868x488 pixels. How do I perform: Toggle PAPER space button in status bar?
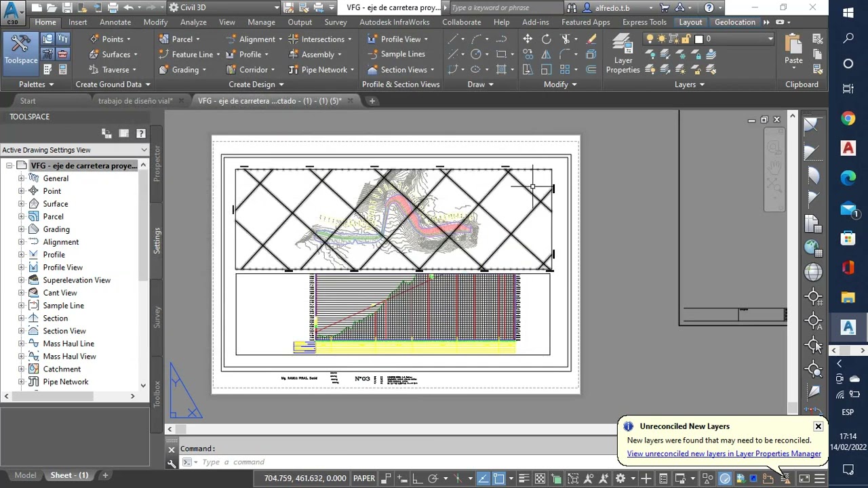pyautogui.click(x=364, y=479)
